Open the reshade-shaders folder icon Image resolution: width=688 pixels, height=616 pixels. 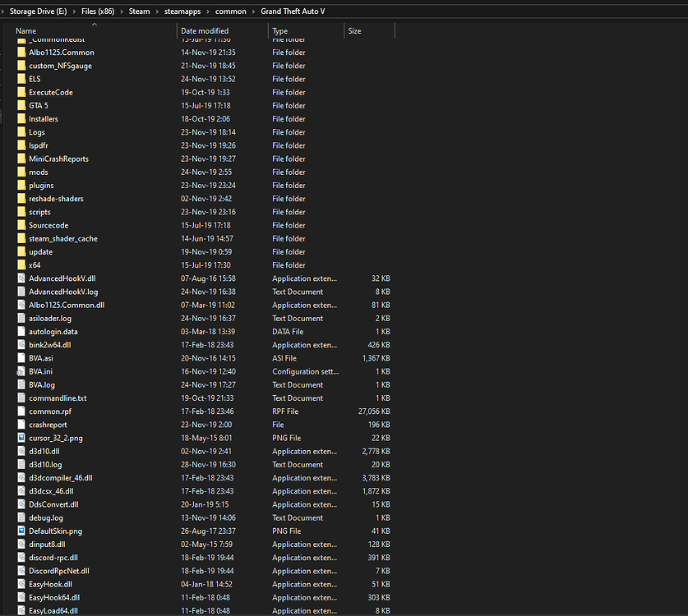21,198
